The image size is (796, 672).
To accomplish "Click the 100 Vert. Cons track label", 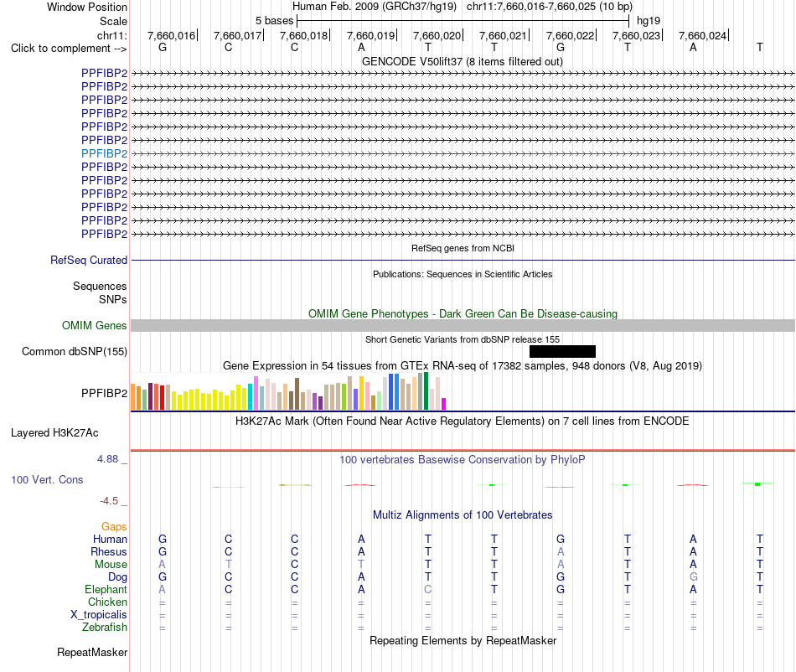I will (47, 479).
